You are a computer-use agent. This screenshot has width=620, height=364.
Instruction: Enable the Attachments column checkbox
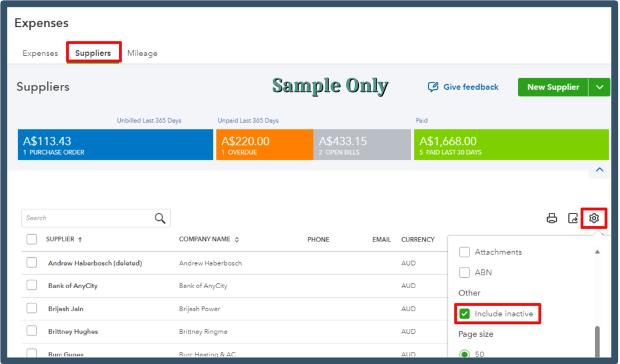[x=465, y=252]
